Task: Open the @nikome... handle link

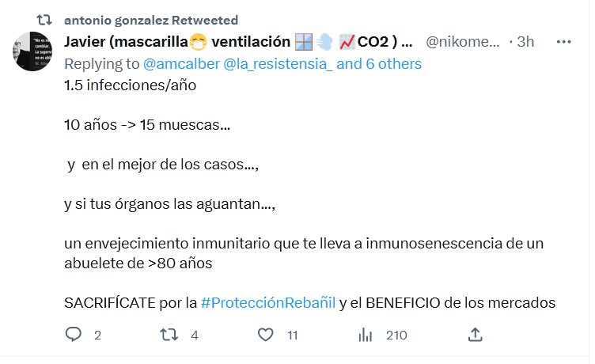Action: pos(463,41)
